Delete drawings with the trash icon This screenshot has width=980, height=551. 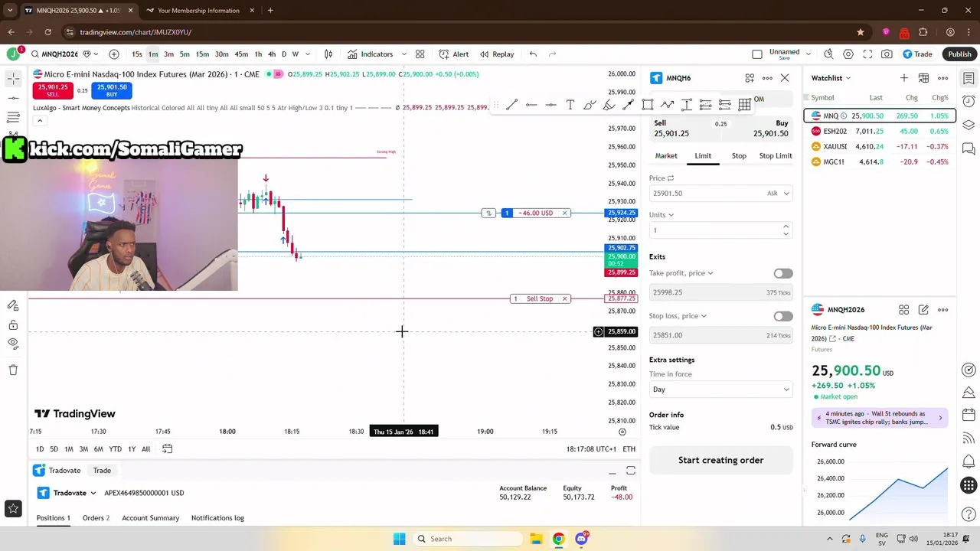point(13,370)
